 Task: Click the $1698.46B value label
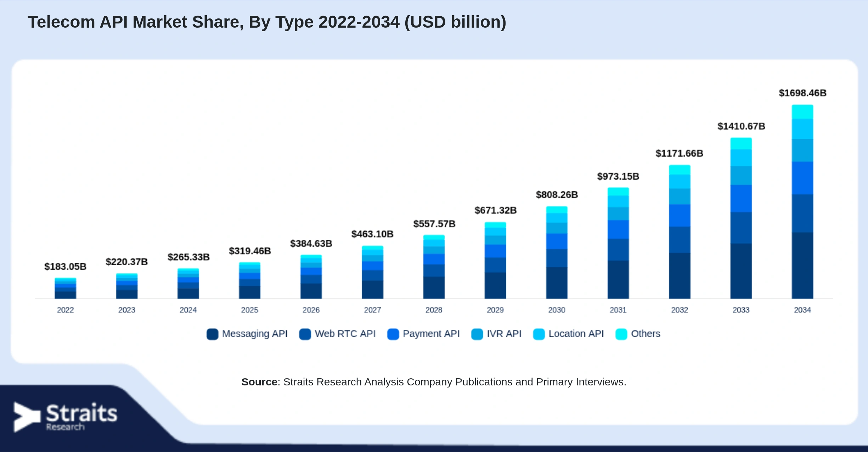[x=803, y=93]
